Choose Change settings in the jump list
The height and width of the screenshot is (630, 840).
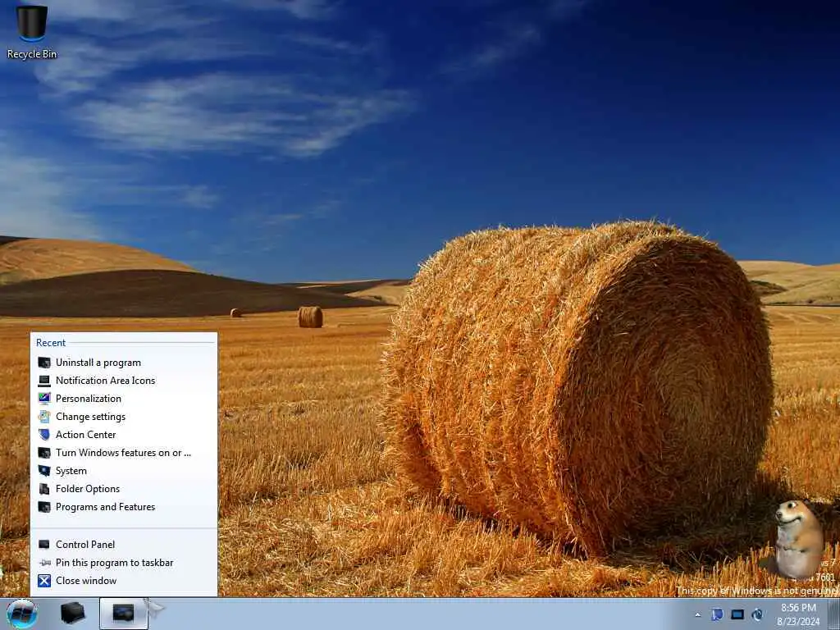[124, 417]
